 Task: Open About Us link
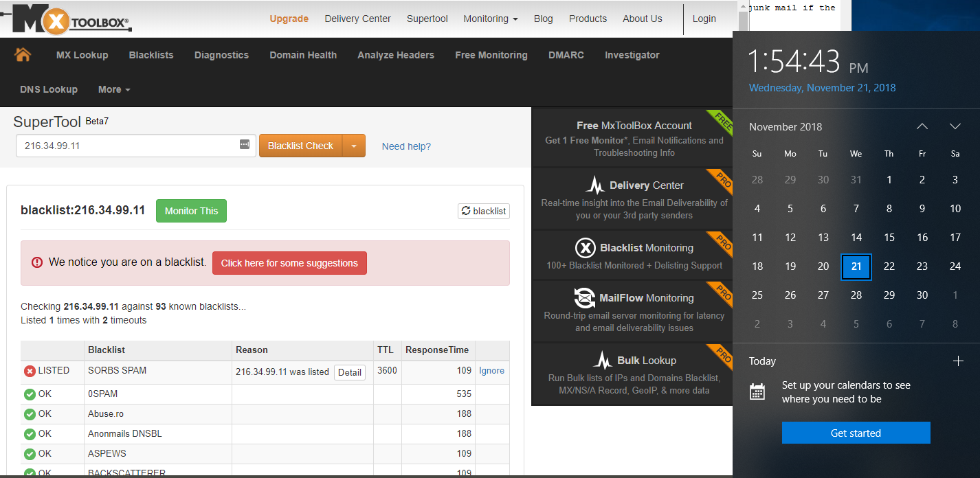point(643,19)
